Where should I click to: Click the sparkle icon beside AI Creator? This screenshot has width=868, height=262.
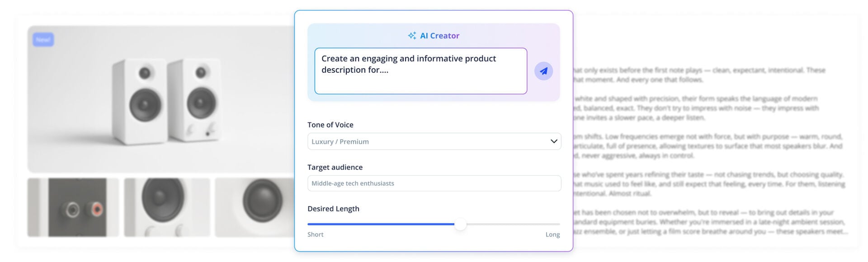click(x=412, y=35)
